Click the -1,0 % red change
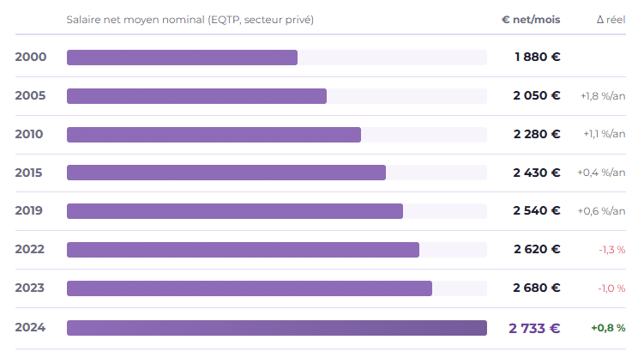This screenshot has width=644, height=364. [611, 288]
